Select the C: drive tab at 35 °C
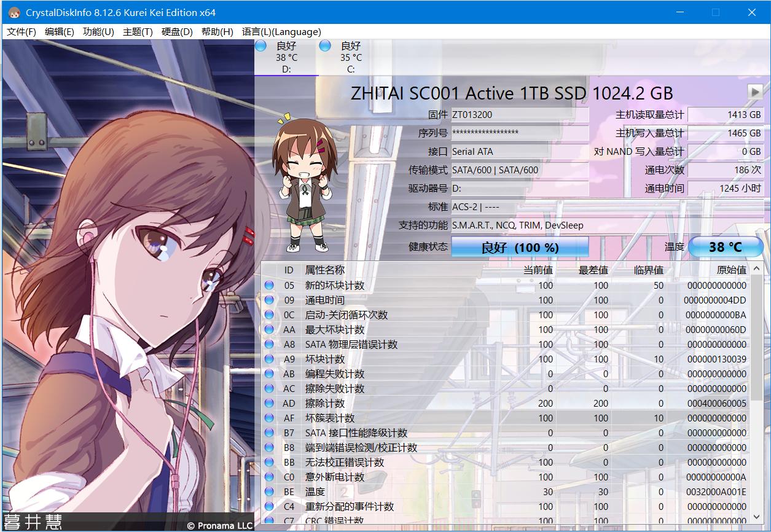Image resolution: width=771 pixels, height=532 pixels. [351, 57]
